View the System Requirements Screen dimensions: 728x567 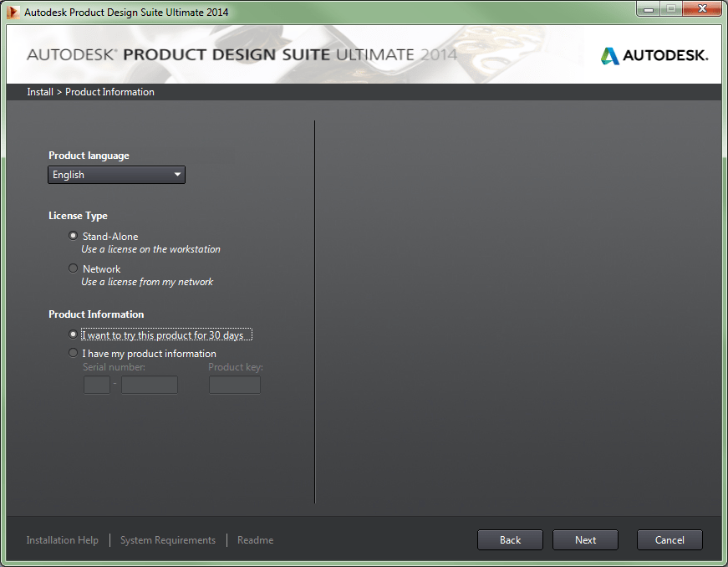tap(167, 539)
